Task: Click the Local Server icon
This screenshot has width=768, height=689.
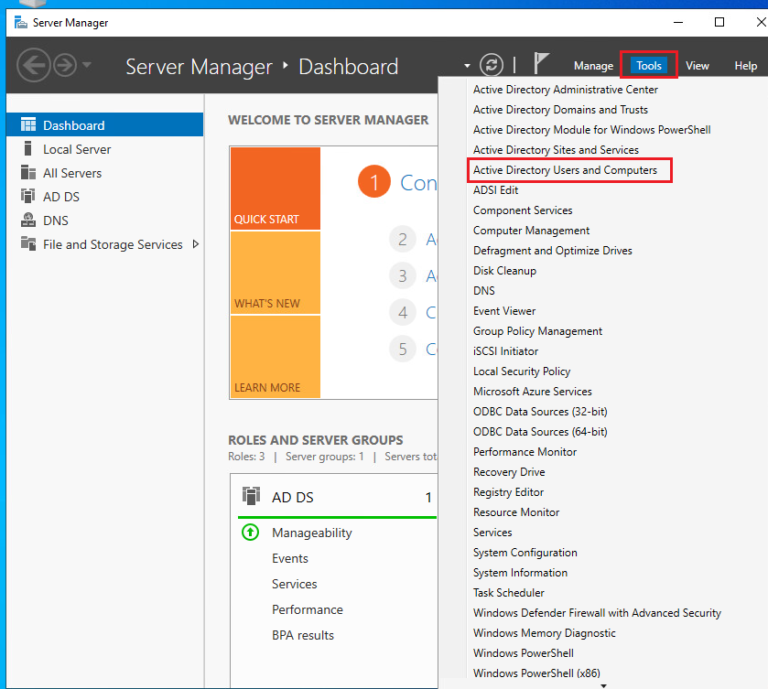Action: click(28, 149)
